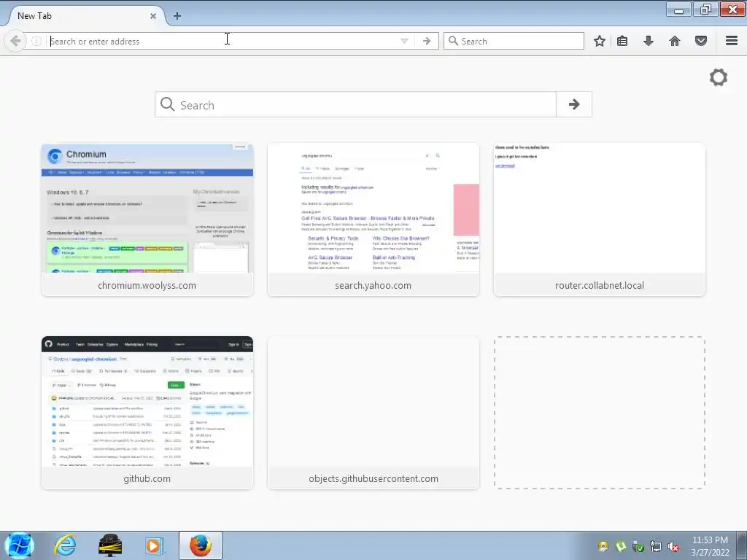Open media player taskbar icon
The image size is (747, 560).
154,545
